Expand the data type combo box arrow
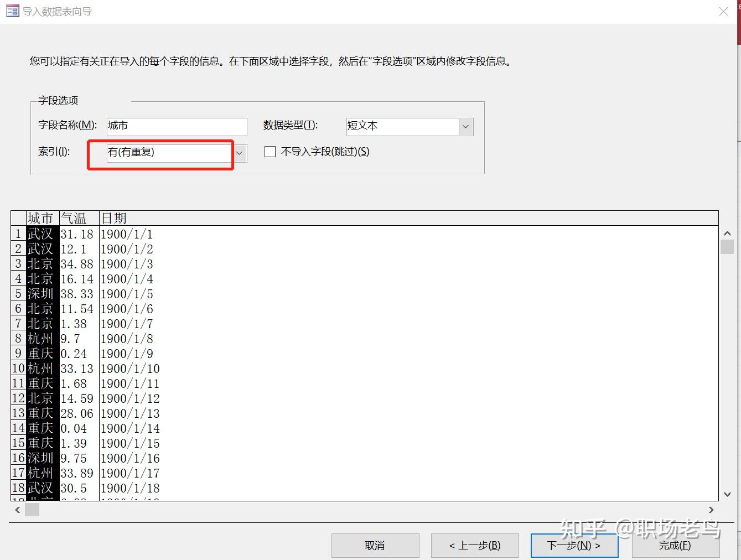This screenshot has height=560, width=741. (465, 127)
